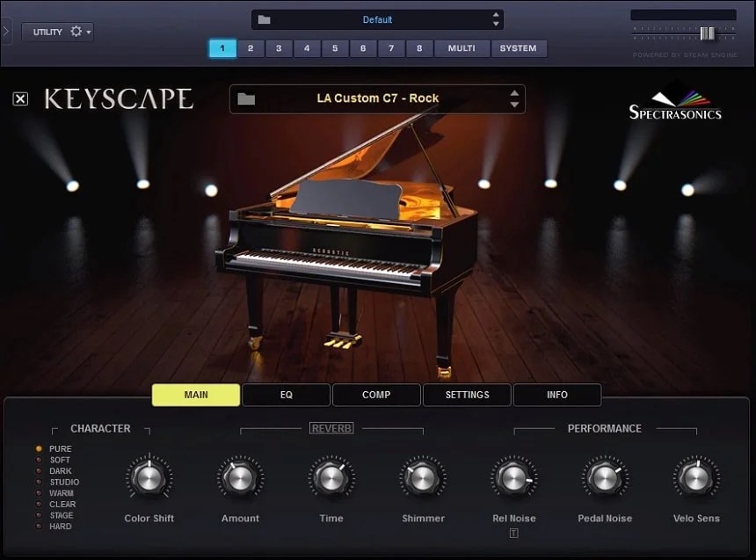Select part 3 button
Image resolution: width=756 pixels, height=560 pixels.
coord(279,48)
